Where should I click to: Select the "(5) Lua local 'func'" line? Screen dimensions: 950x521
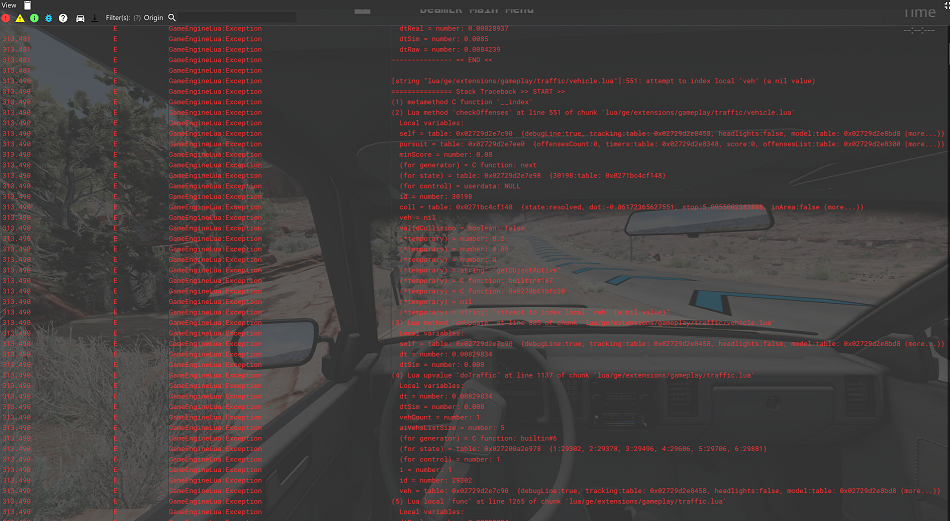point(559,502)
